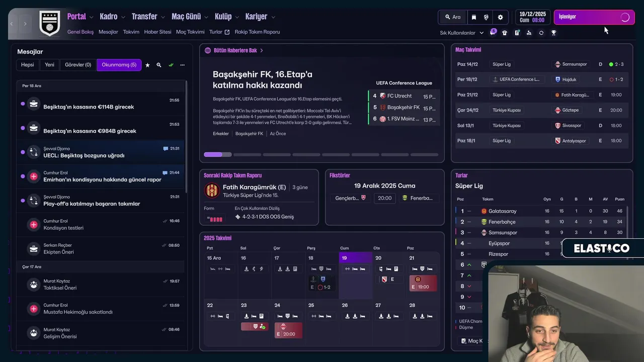
Task: Expand the Transfer menu chevron
Action: pos(163,17)
